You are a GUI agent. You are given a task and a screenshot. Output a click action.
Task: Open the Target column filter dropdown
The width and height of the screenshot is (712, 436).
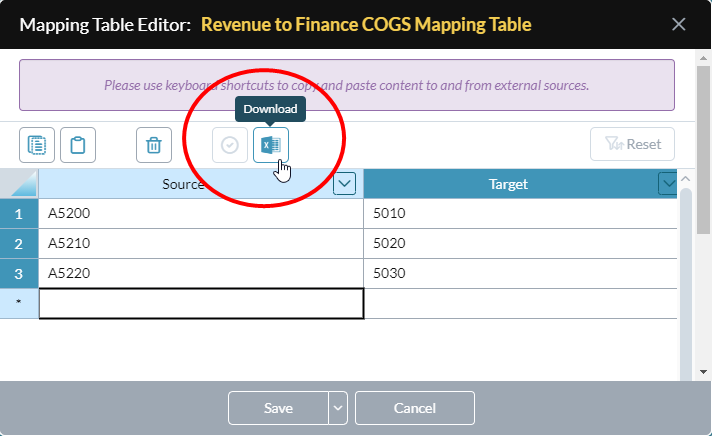668,183
